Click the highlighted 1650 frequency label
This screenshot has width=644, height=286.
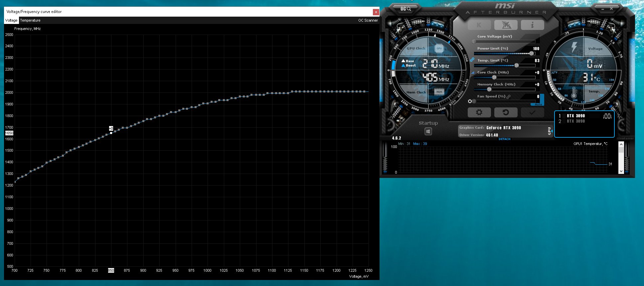coord(9,133)
